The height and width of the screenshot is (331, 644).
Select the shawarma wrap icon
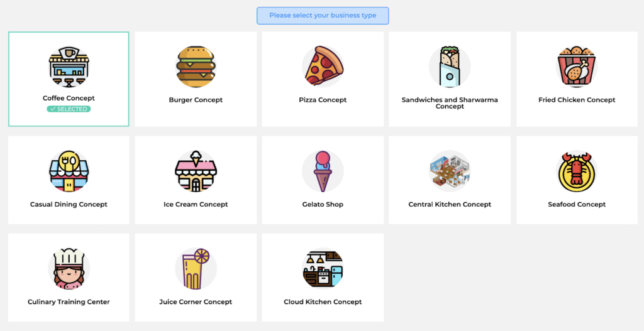pyautogui.click(x=450, y=66)
